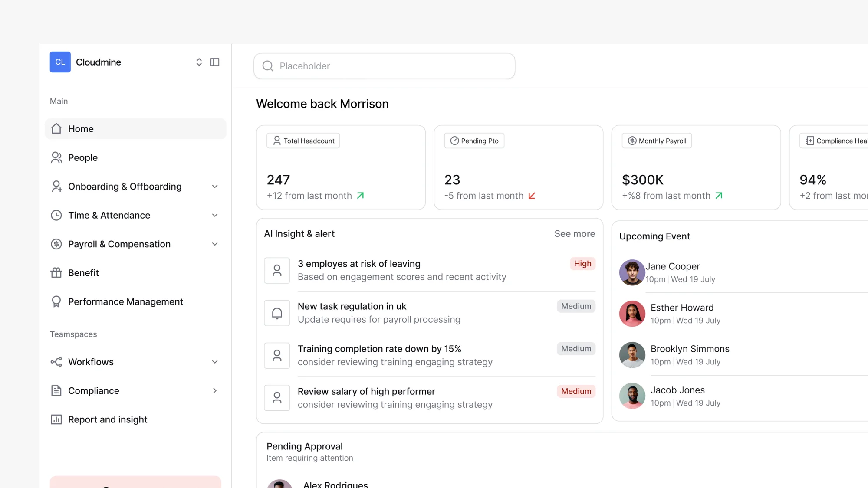The image size is (868, 488).
Task: Expand the Payroll & Compensation chevron
Action: coord(215,244)
